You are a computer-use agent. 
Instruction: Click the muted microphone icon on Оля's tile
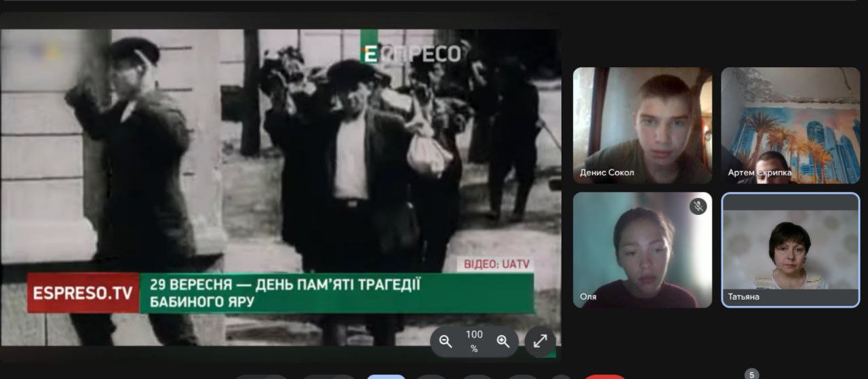pos(698,206)
